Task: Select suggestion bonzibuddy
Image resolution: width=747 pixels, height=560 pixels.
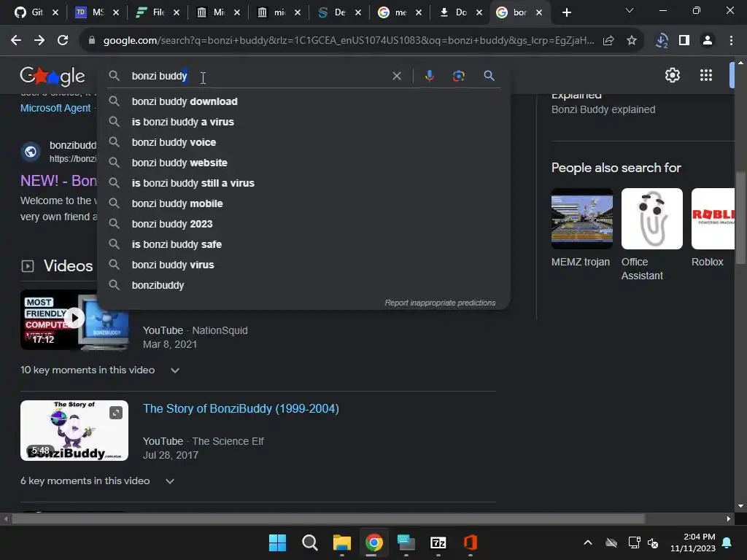Action: tap(303, 286)
